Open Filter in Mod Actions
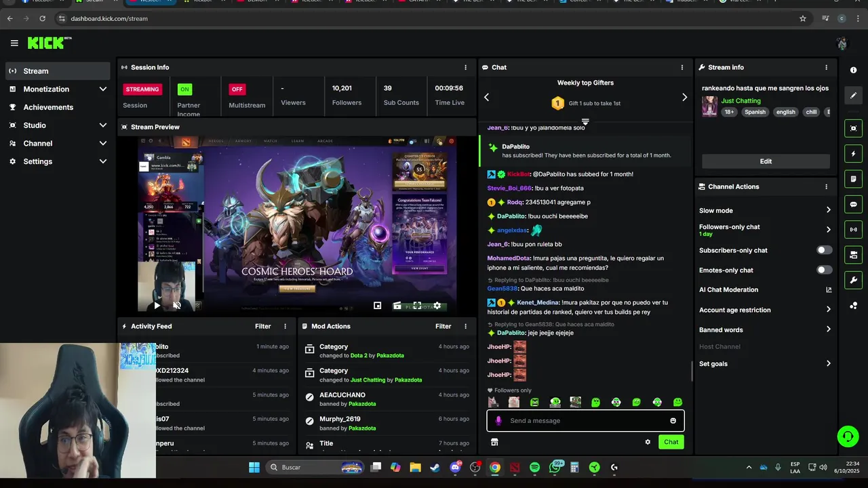 pyautogui.click(x=443, y=326)
